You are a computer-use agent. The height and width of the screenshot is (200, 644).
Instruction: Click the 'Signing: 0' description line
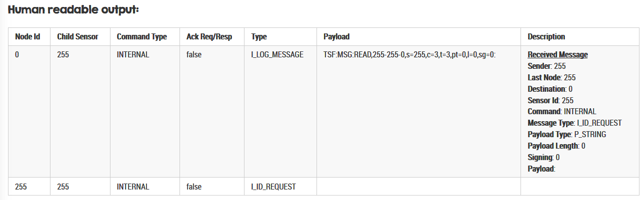tap(543, 158)
